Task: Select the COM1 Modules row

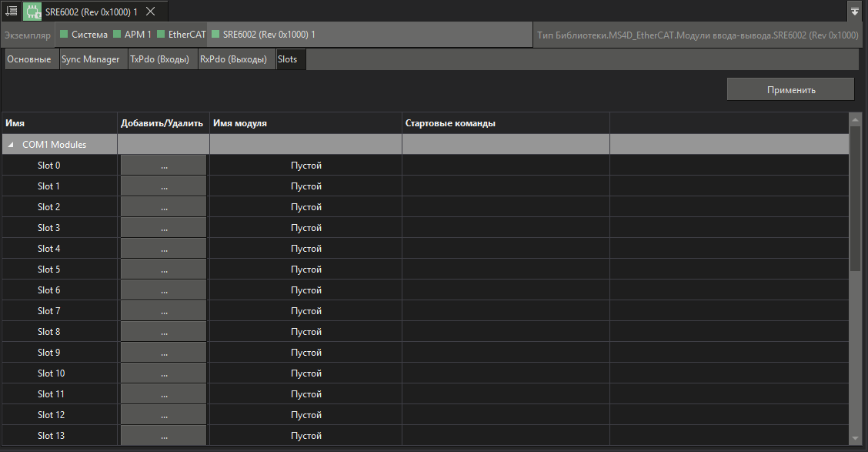Action: coord(425,145)
